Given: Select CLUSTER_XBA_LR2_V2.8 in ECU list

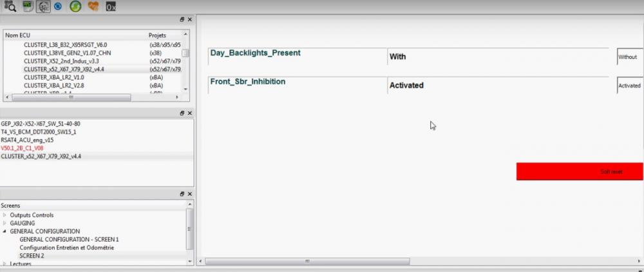Looking at the screenshot, I should (54, 86).
